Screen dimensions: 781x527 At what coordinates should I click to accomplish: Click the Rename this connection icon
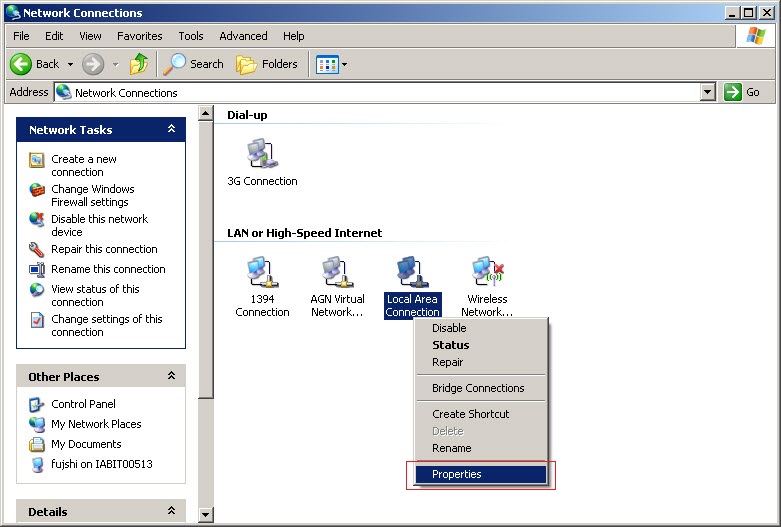click(x=37, y=269)
